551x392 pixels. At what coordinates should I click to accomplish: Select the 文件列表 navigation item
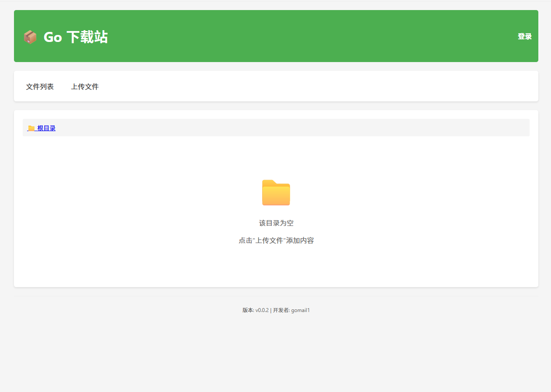click(x=40, y=86)
